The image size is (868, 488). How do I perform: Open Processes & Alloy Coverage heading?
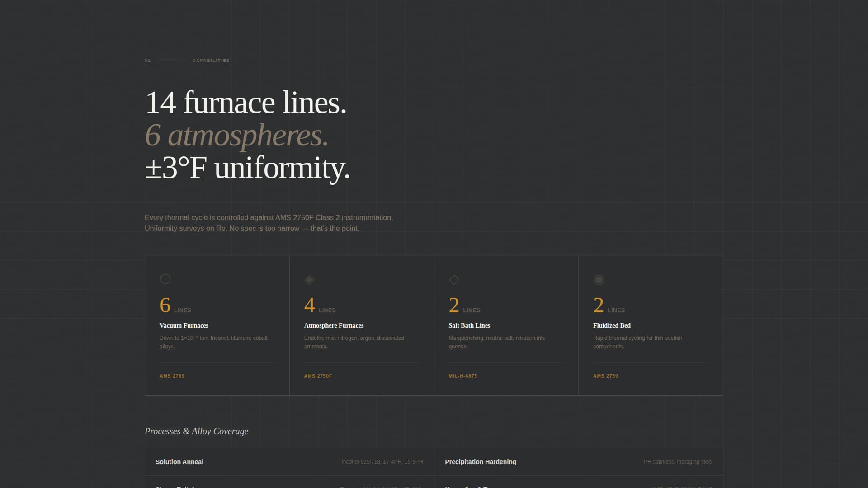pyautogui.click(x=196, y=431)
